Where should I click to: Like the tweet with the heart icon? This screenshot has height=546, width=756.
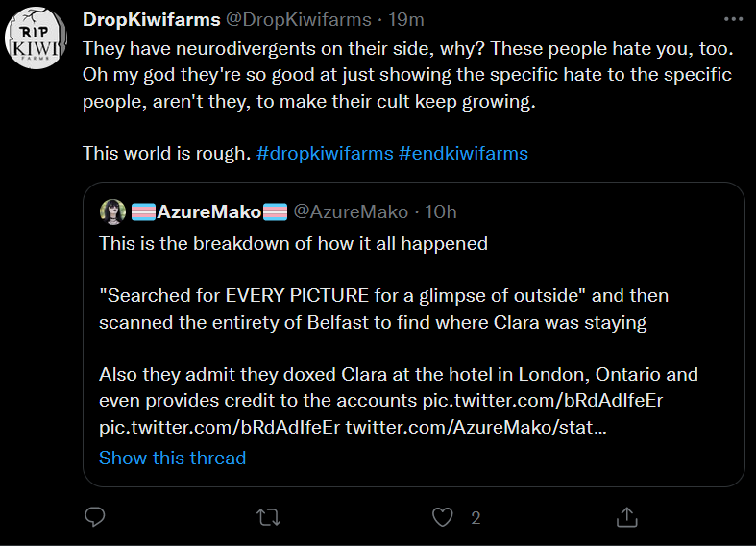[x=442, y=517]
